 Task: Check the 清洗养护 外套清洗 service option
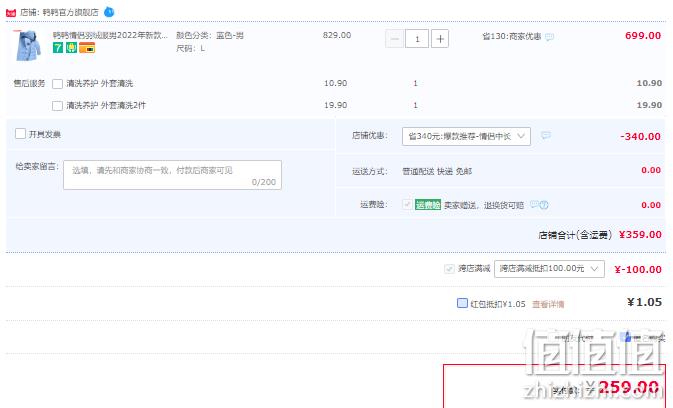pyautogui.click(x=58, y=84)
